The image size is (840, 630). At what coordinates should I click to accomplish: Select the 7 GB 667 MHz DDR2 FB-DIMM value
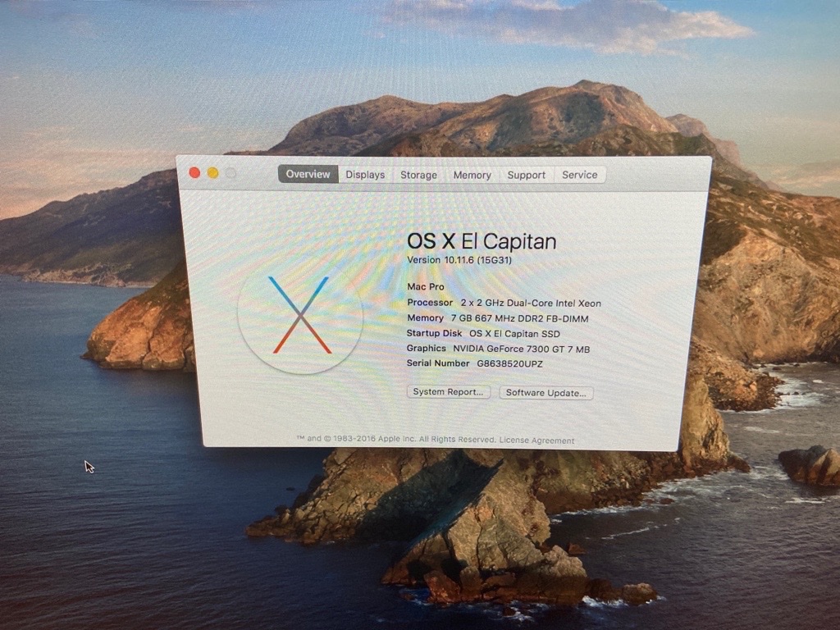519,319
